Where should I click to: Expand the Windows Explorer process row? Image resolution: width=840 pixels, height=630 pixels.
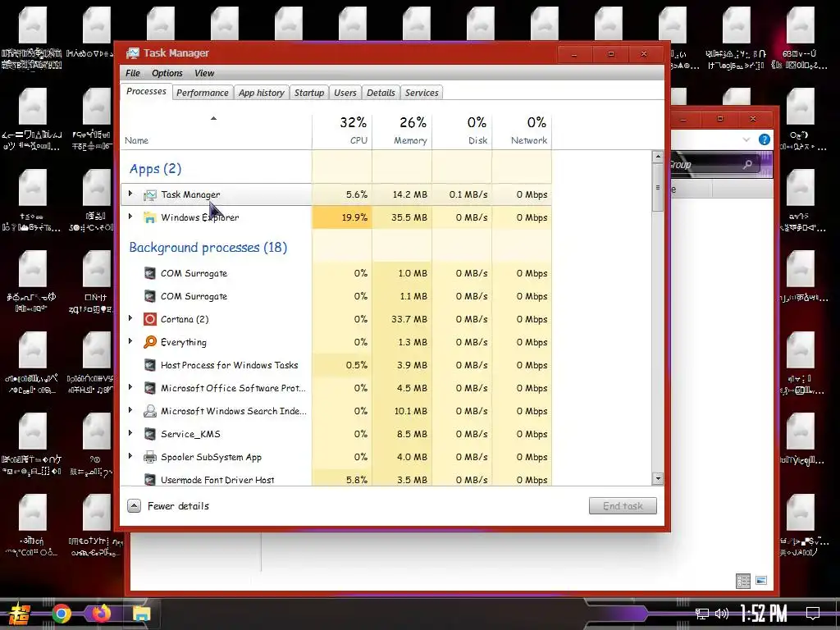(130, 217)
